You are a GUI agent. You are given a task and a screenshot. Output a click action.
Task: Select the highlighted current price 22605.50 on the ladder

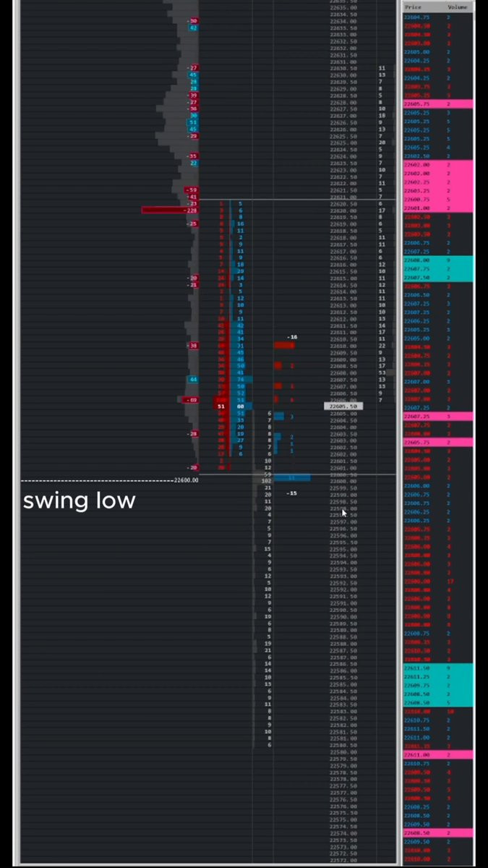point(343,407)
